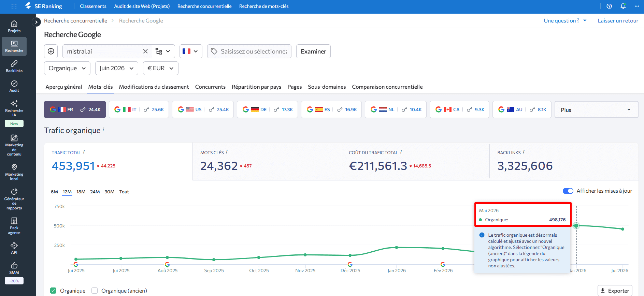Click Google update marker at Aoû 2025
This screenshot has height=296, width=644.
pyautogui.click(x=167, y=264)
